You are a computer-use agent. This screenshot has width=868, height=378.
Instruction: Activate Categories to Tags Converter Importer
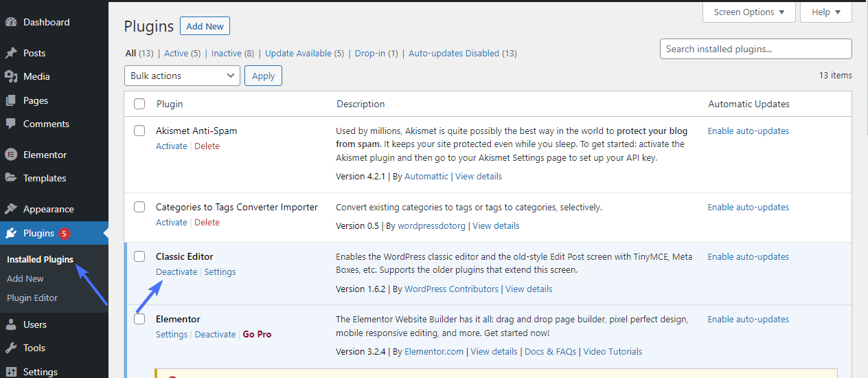click(x=172, y=222)
